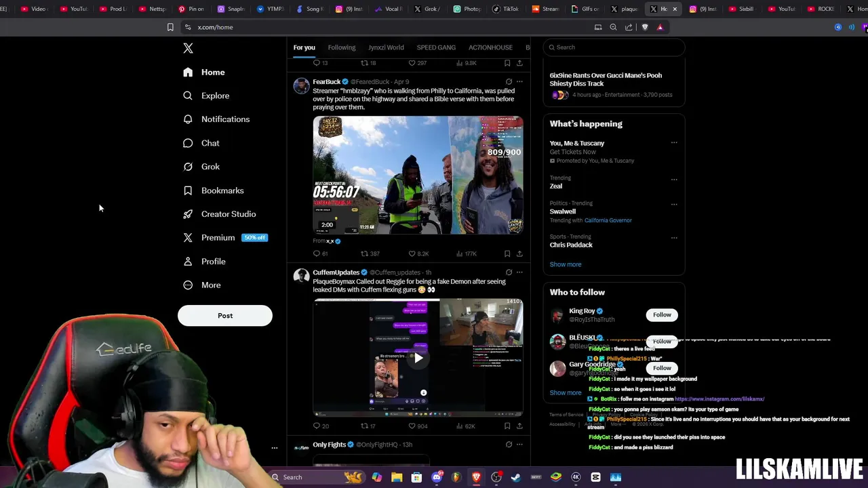
Task: Open Creator Studio
Action: pos(219,214)
